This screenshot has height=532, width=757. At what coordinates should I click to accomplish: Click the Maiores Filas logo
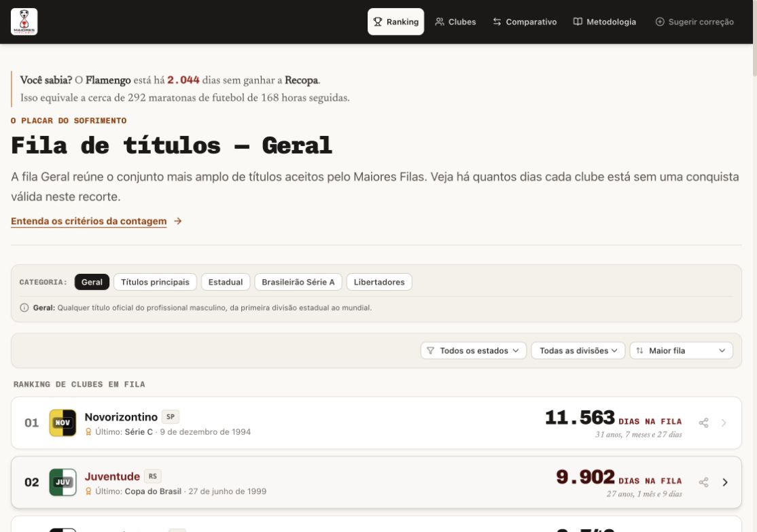point(24,22)
